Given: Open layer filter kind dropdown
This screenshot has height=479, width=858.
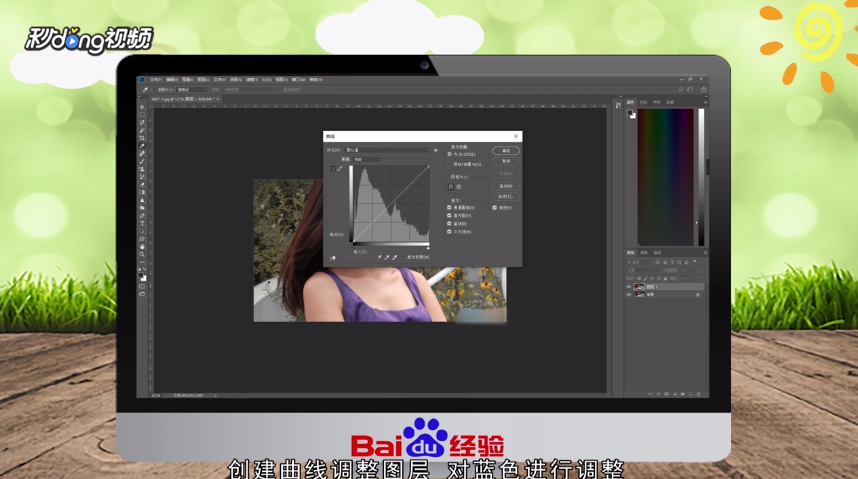Looking at the screenshot, I should 639,262.
